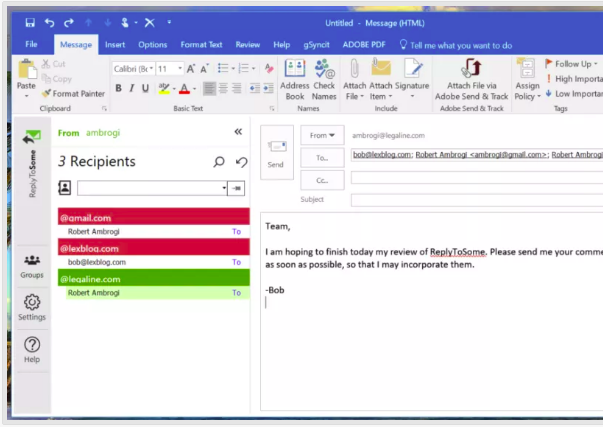Image resolution: width=603 pixels, height=427 pixels.
Task: Align text right
Action: click(237, 88)
